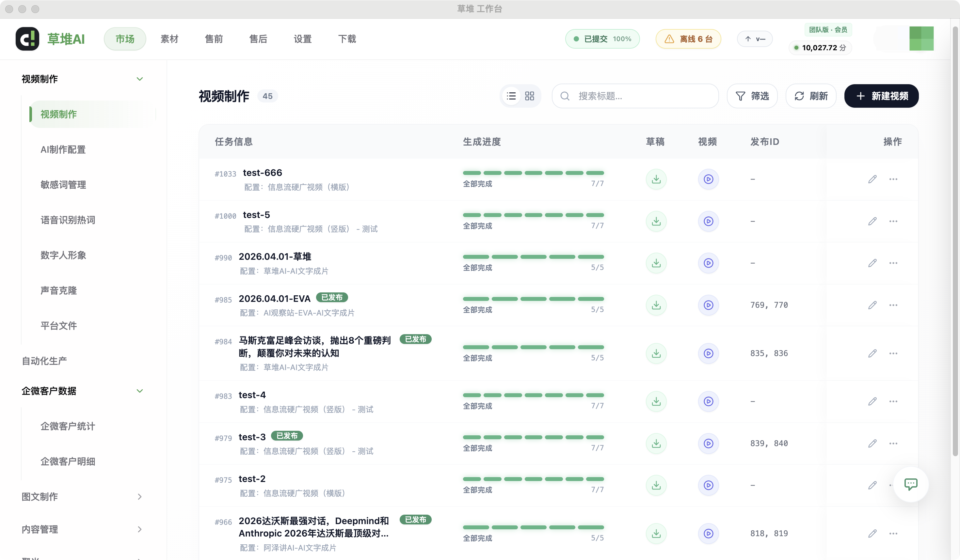Switch to grid view layout
Viewport: 960px width, 560px height.
(529, 96)
